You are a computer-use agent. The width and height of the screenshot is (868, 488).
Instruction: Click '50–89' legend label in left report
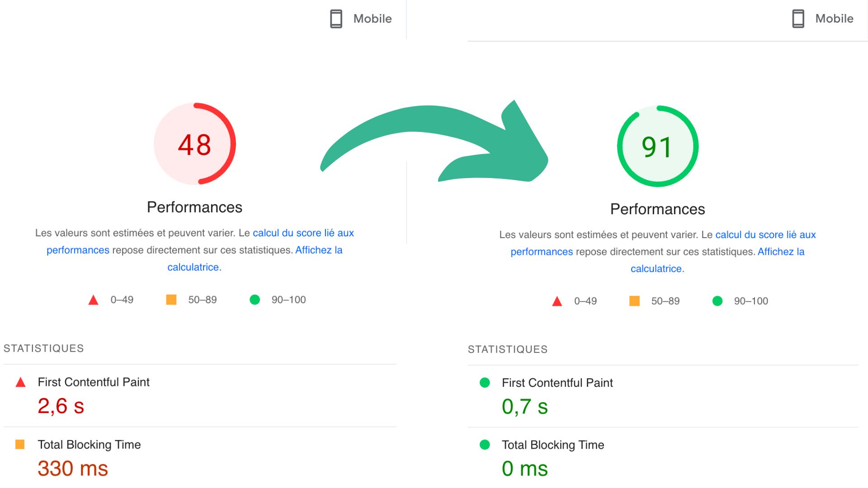click(203, 300)
